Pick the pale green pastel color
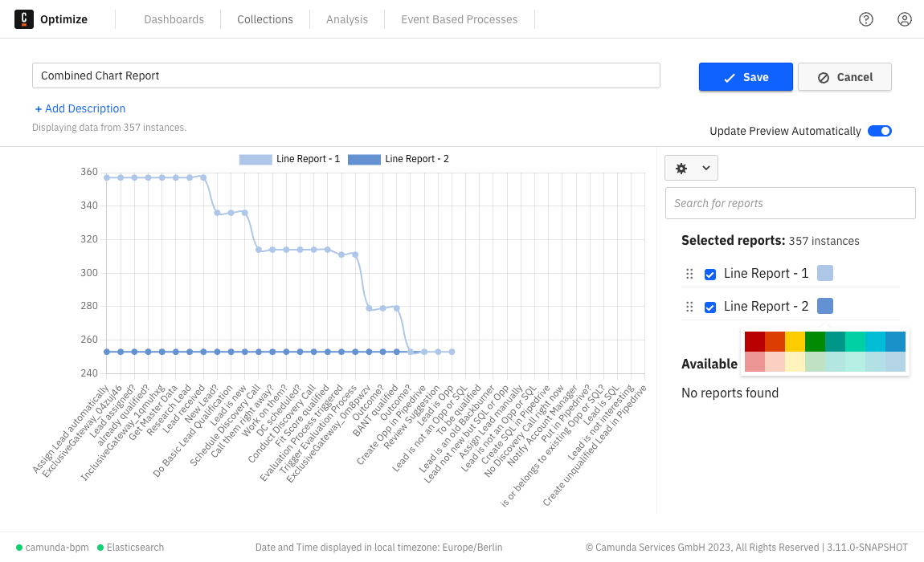This screenshot has height=562, width=924. click(x=815, y=362)
